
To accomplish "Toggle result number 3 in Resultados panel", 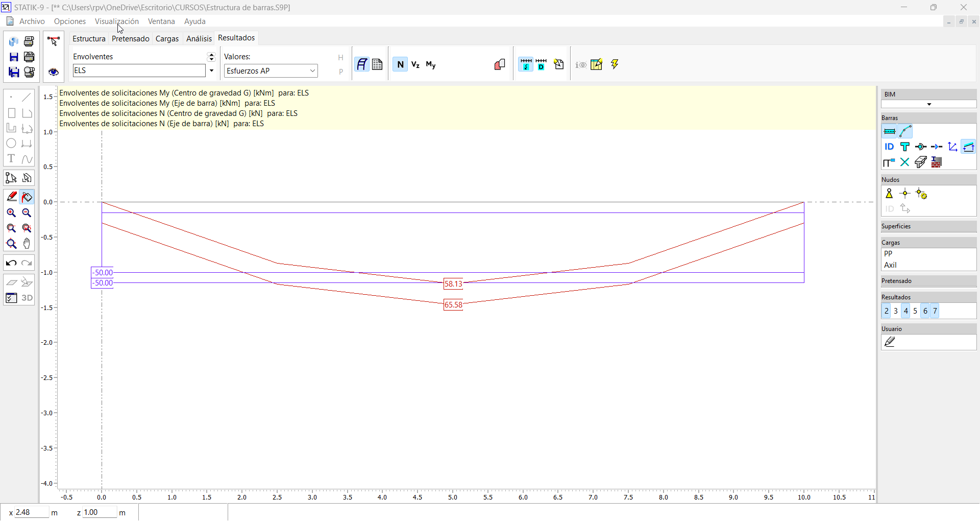I will point(896,311).
